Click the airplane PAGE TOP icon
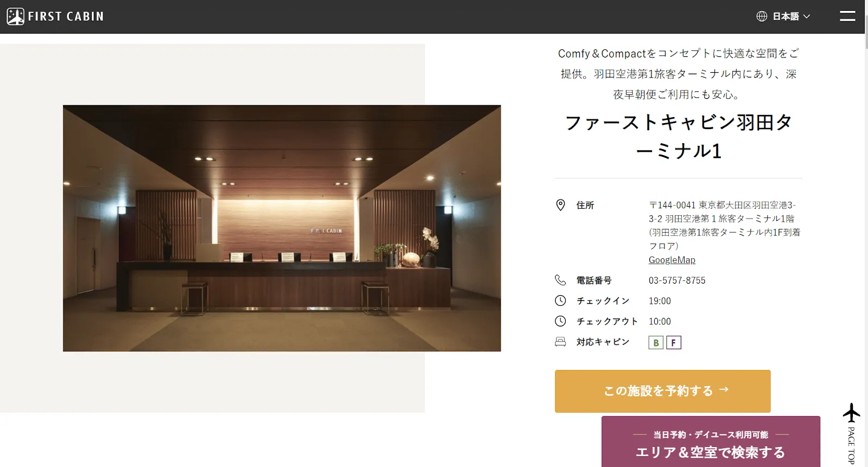Image resolution: width=868 pixels, height=467 pixels. coord(851,433)
